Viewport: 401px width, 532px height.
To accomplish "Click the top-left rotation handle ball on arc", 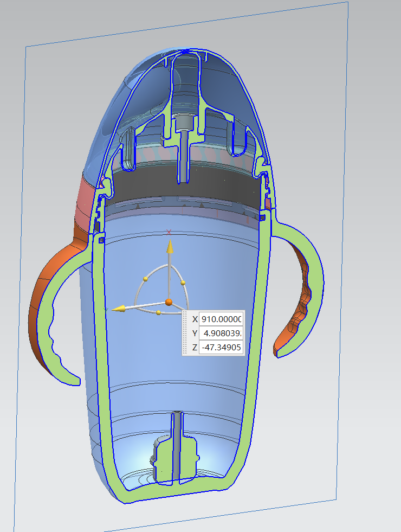I will [x=145, y=279].
